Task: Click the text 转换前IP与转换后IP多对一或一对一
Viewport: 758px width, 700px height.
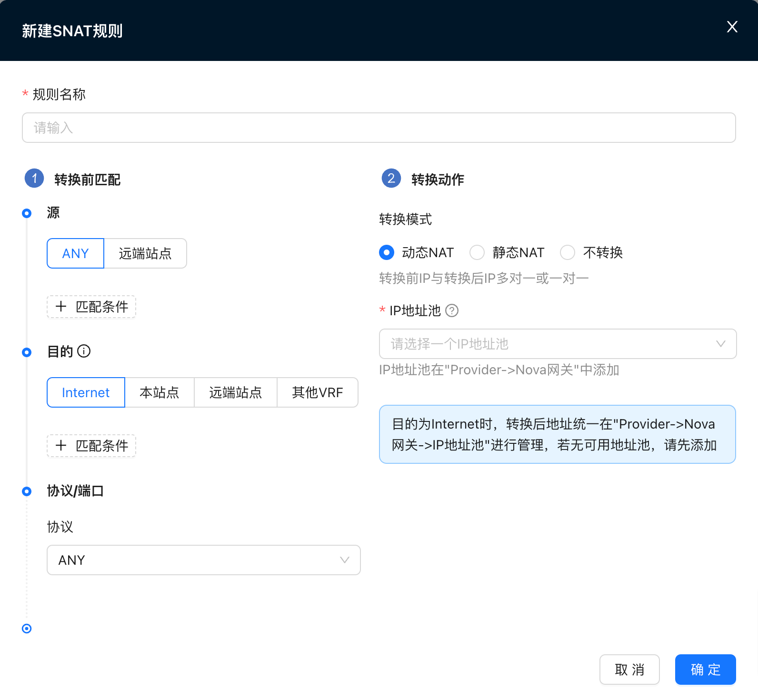Action: [x=484, y=278]
